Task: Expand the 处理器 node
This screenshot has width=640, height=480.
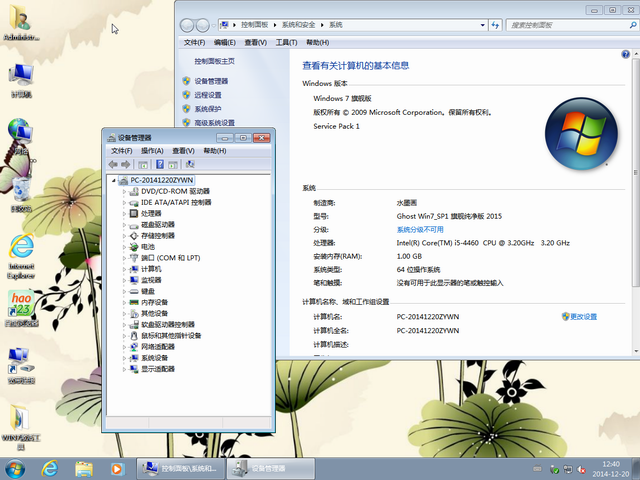Action: pyautogui.click(x=124, y=213)
